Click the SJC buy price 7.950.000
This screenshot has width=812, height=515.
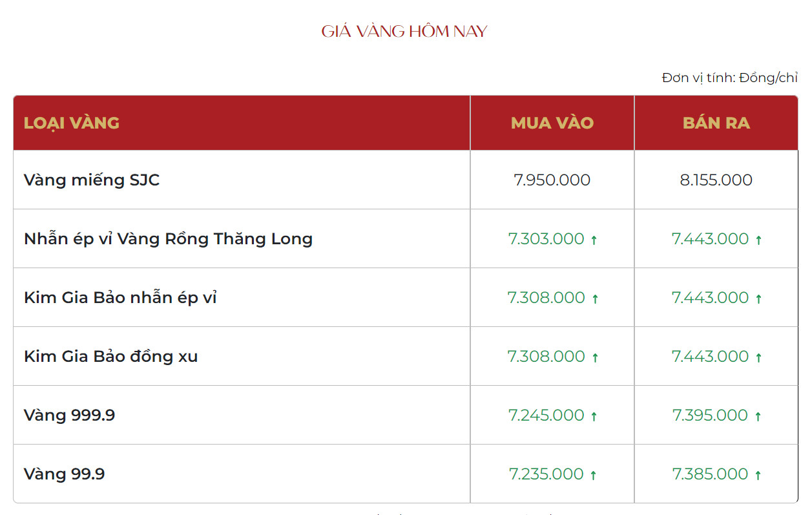[x=552, y=180]
